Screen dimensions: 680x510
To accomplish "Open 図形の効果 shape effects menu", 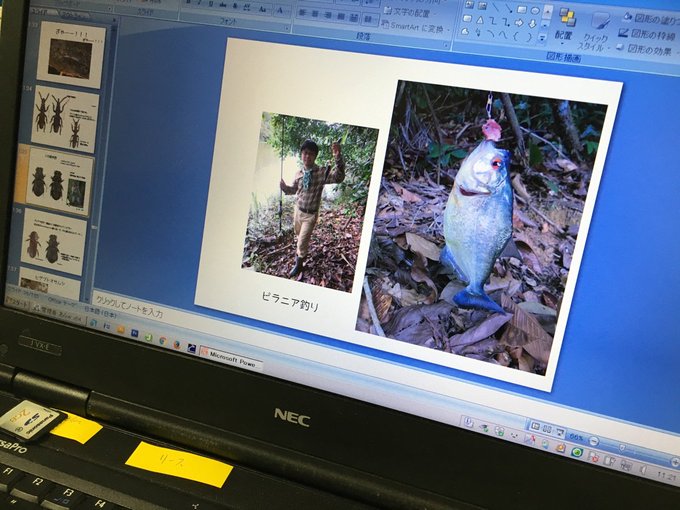I will coord(645,49).
